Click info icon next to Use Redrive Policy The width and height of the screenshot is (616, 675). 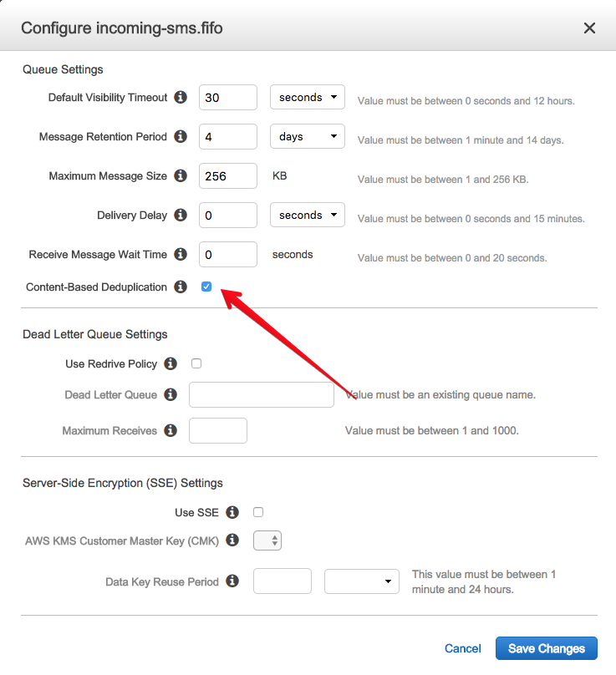coord(171,363)
